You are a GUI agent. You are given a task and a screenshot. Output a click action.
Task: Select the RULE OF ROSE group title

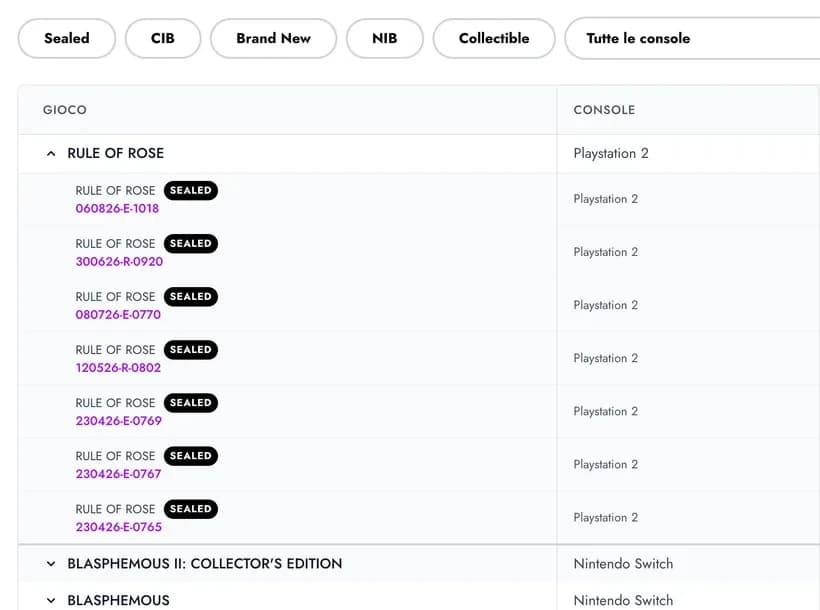pyautogui.click(x=116, y=153)
